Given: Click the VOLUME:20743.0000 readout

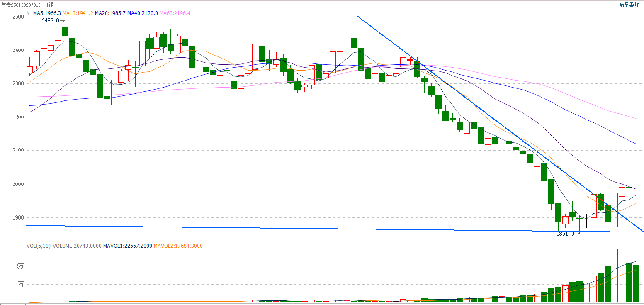Looking at the screenshot, I should click(x=77, y=246).
